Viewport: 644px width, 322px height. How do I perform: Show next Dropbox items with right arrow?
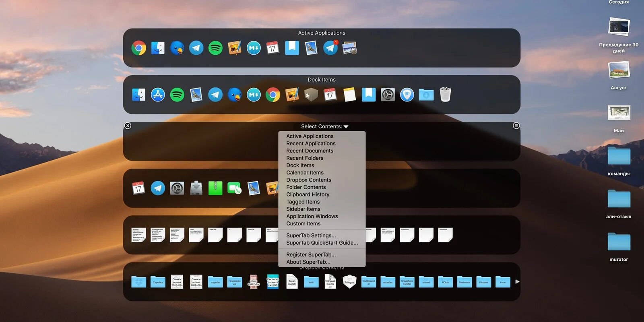pos(517,282)
